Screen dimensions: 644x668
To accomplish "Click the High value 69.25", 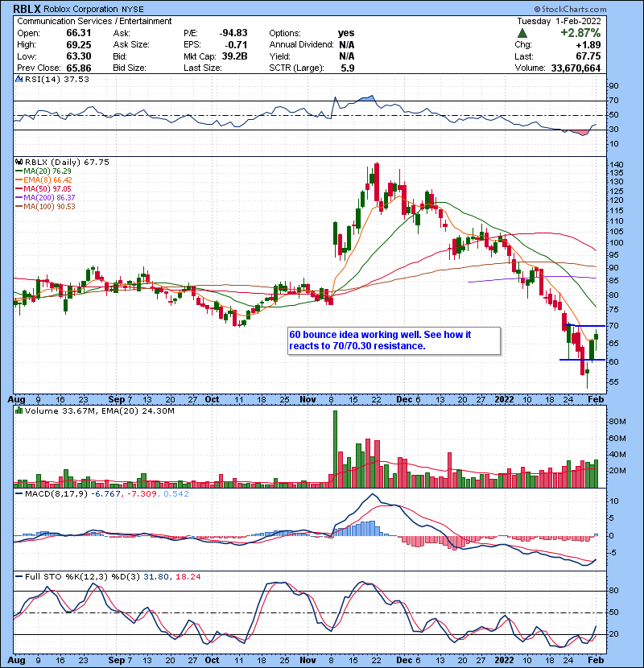I will point(78,45).
